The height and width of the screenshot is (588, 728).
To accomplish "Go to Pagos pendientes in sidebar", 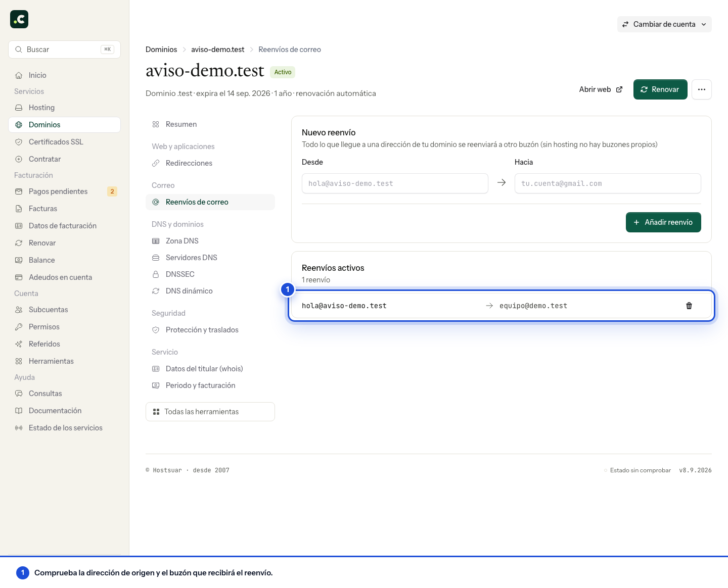I will click(64, 191).
